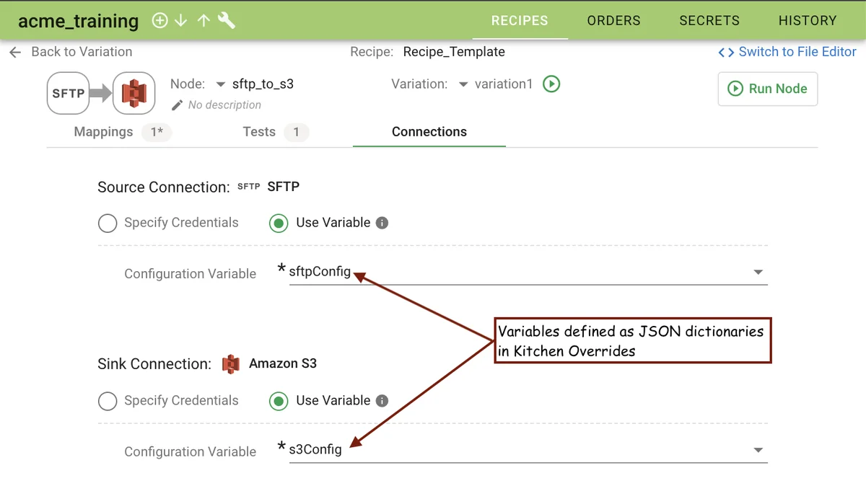Click the SFTP source node icon

pos(68,93)
